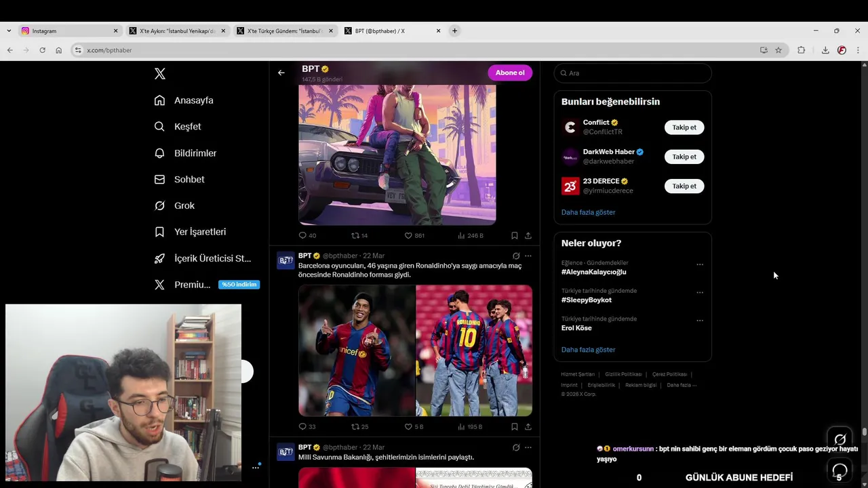Follow Conflict with Takip et

click(684, 127)
